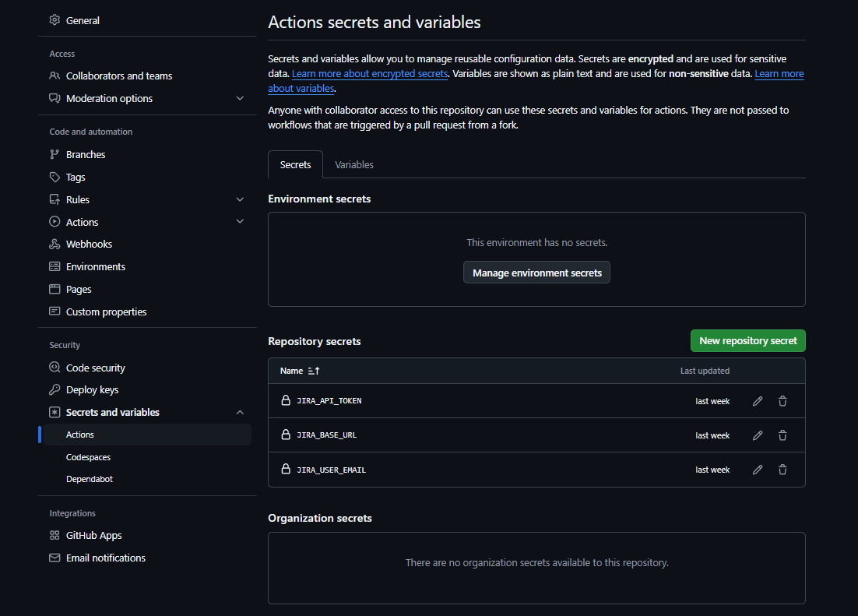Open GitHub Apps integrations page
The image size is (858, 616).
(x=93, y=536)
